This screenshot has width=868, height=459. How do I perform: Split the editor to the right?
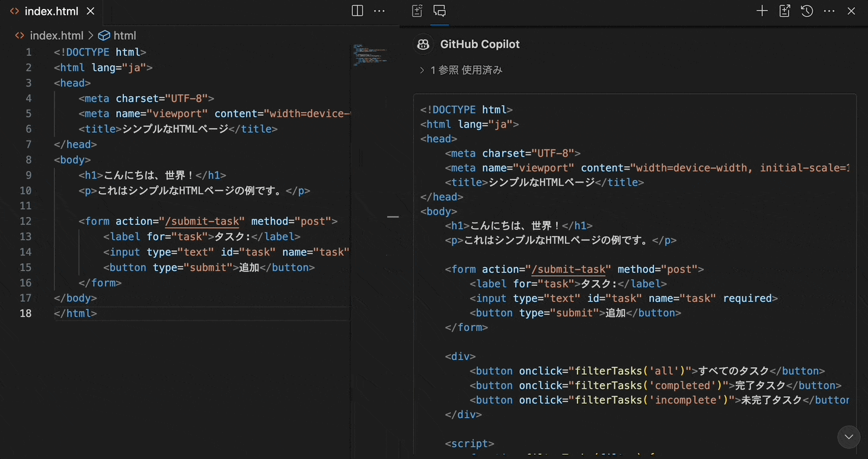click(357, 11)
